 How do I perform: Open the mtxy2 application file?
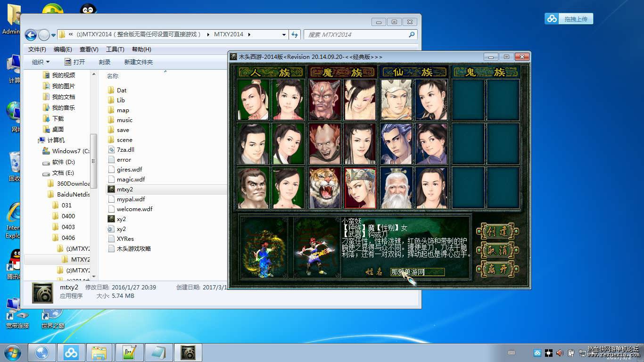125,189
